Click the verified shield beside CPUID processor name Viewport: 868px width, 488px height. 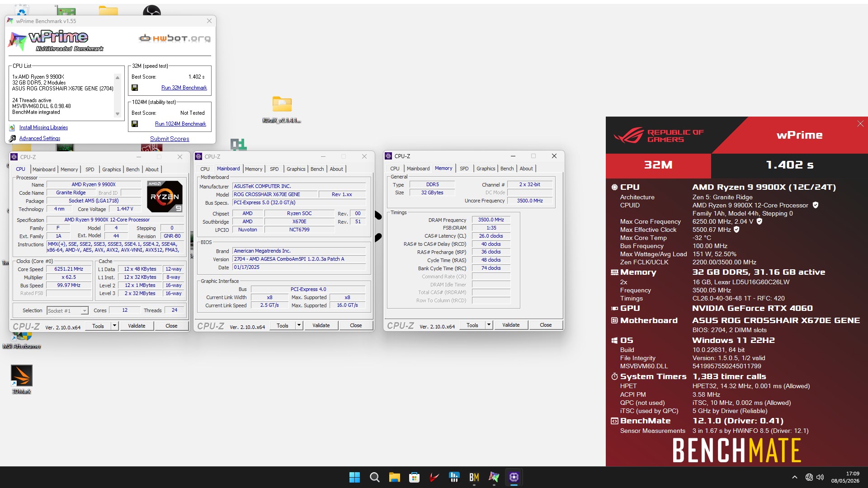tap(816, 205)
